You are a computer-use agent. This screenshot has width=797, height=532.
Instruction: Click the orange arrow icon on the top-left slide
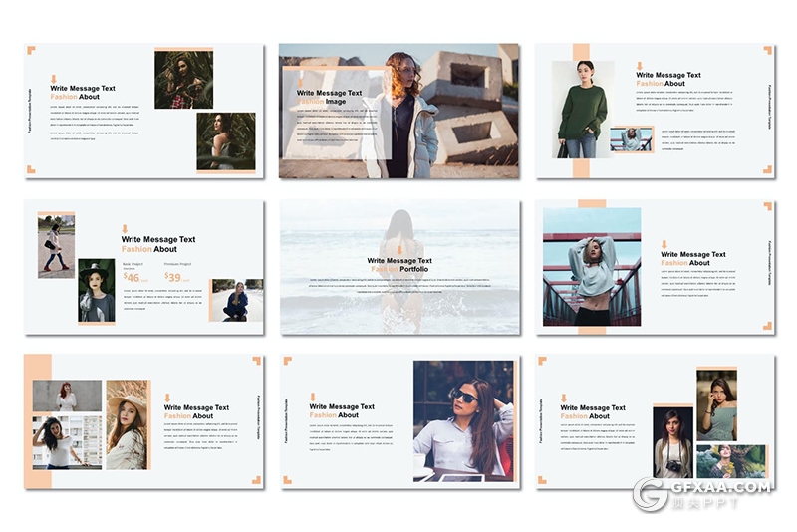54,78
